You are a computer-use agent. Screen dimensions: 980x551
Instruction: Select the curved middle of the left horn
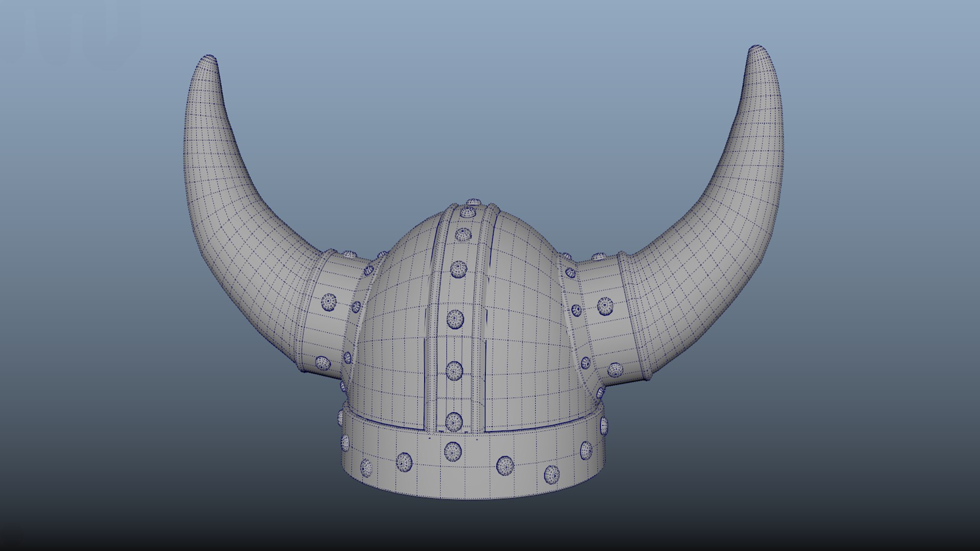click(x=225, y=204)
